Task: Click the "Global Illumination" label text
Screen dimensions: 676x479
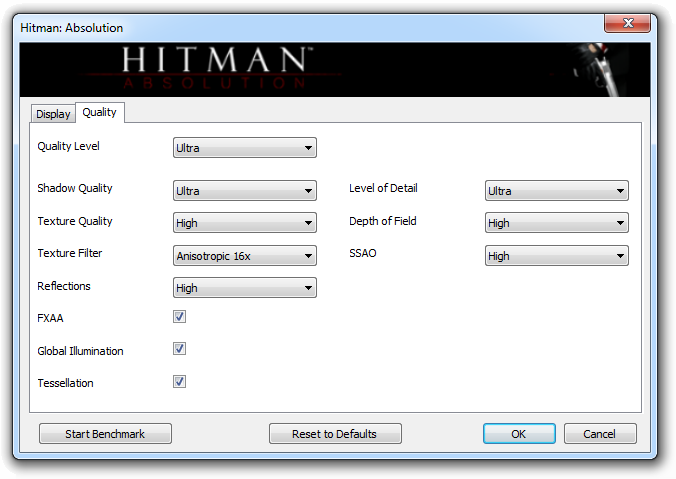Action: coord(80,351)
